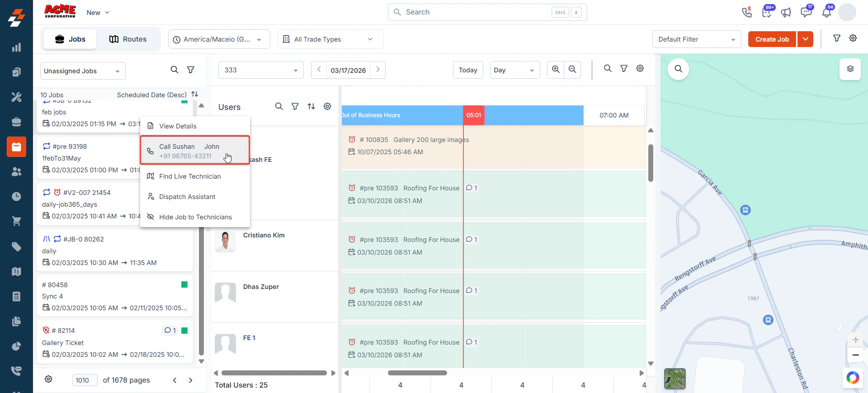Toggle Scheduled Date sort order arrows
The height and width of the screenshot is (393, 868).
(x=195, y=94)
